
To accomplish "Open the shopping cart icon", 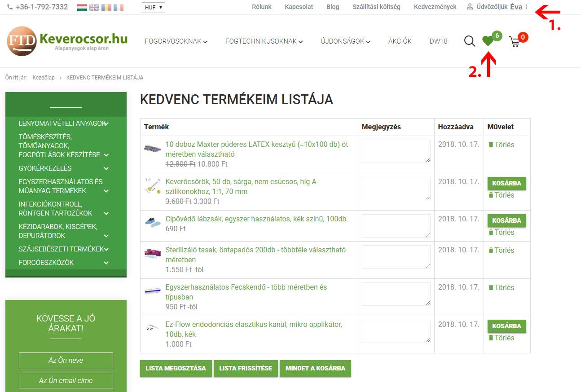I will coord(515,42).
